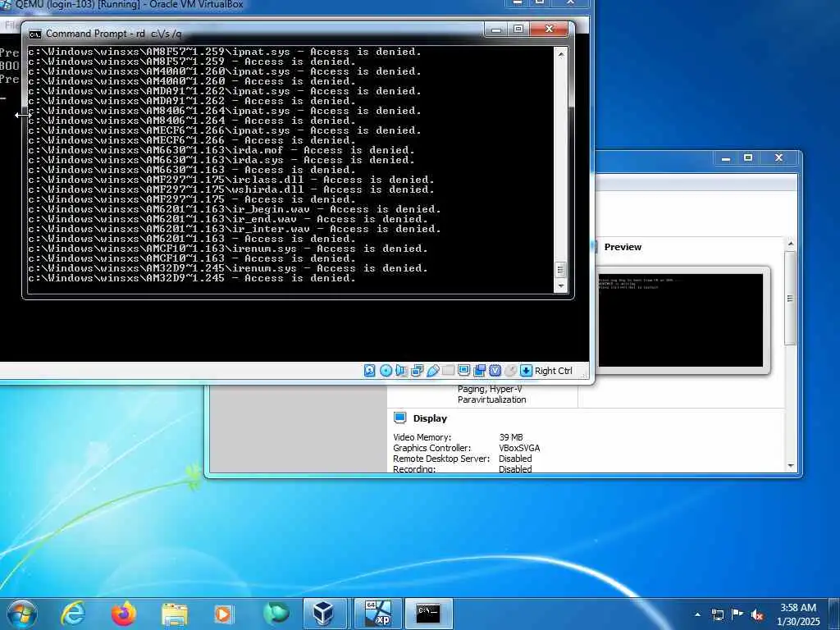This screenshot has height=630, width=840.
Task: Click the display monitor icon in VM status bar
Action: 464,371
